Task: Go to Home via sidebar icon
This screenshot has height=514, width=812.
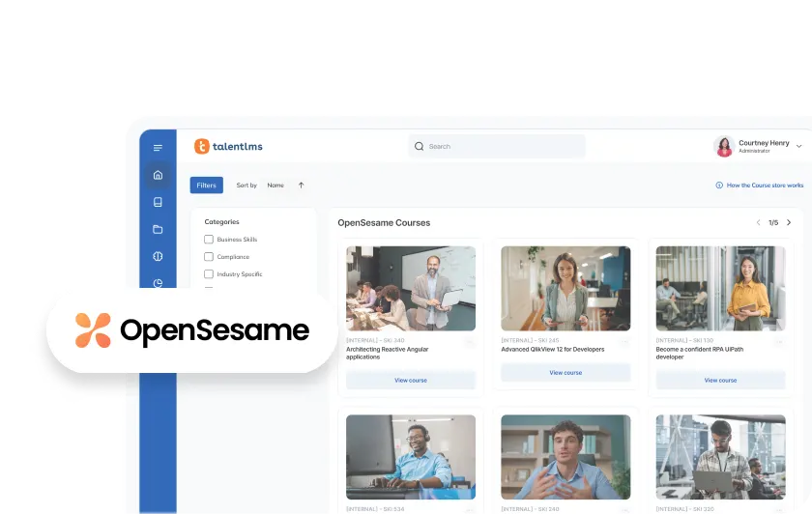Action: coord(158,175)
